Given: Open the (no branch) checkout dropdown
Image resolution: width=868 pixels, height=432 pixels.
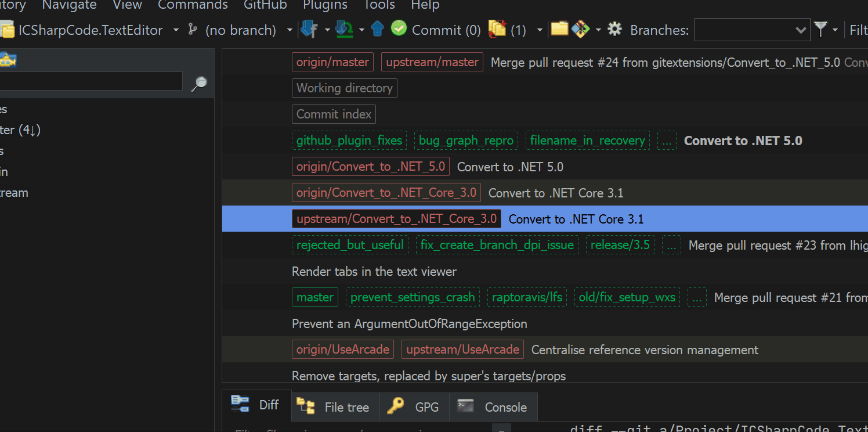Looking at the screenshot, I should coord(289,30).
